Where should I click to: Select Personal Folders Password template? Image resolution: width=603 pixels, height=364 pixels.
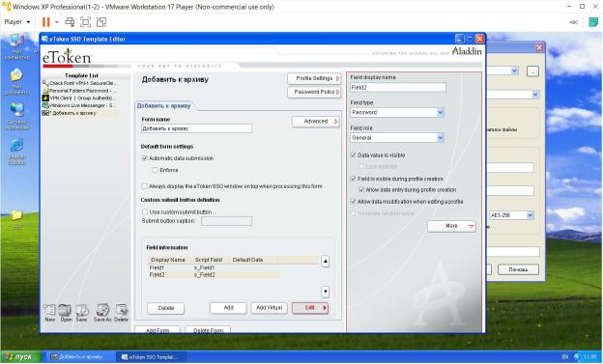tap(80, 91)
